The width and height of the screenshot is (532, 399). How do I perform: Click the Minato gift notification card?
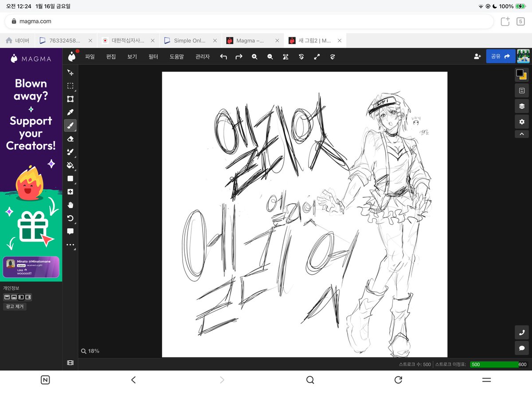pos(31,267)
